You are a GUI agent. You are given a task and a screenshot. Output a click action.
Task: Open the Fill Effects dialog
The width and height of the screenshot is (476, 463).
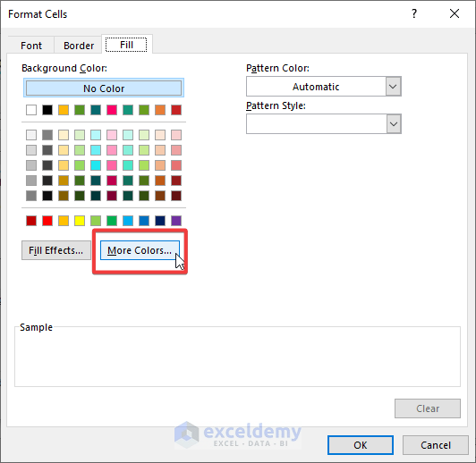coord(56,250)
